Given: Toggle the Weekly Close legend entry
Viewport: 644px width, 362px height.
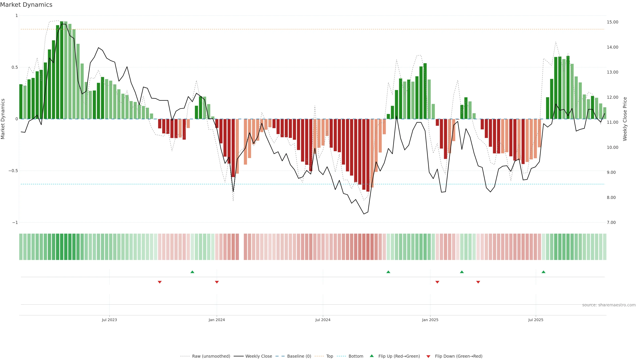Looking at the screenshot, I should (x=258, y=356).
